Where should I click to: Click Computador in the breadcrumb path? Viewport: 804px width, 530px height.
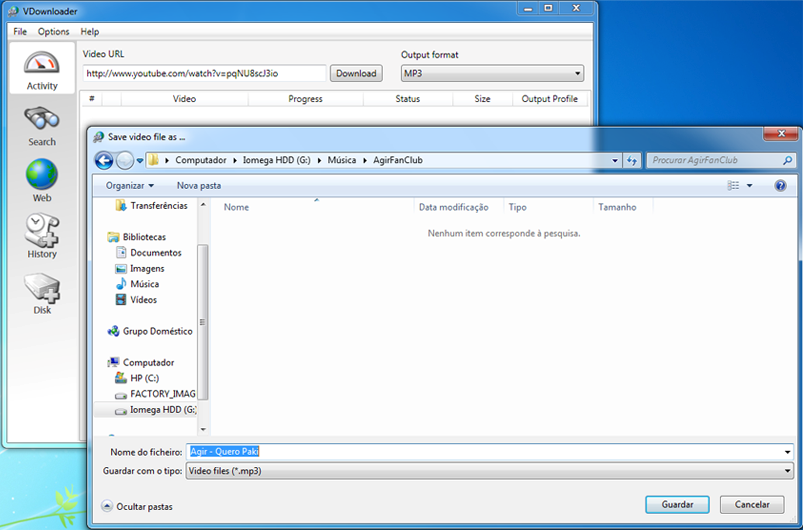point(200,160)
